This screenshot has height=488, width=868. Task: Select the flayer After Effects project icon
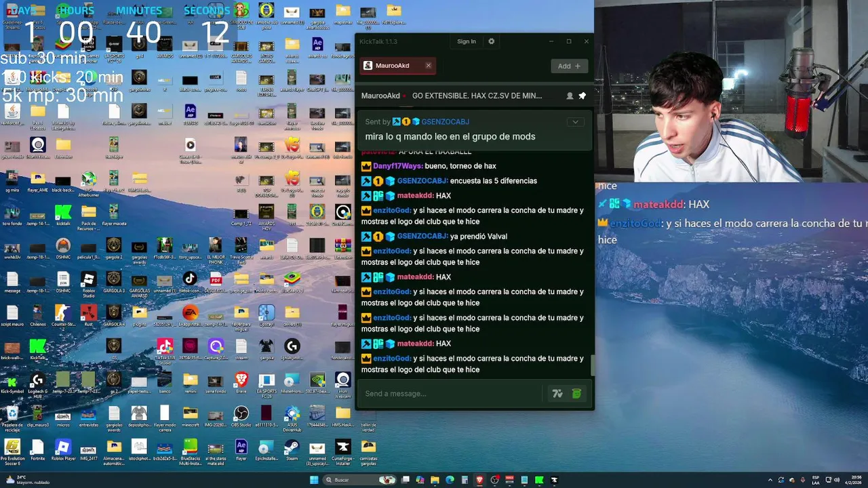[x=241, y=450]
